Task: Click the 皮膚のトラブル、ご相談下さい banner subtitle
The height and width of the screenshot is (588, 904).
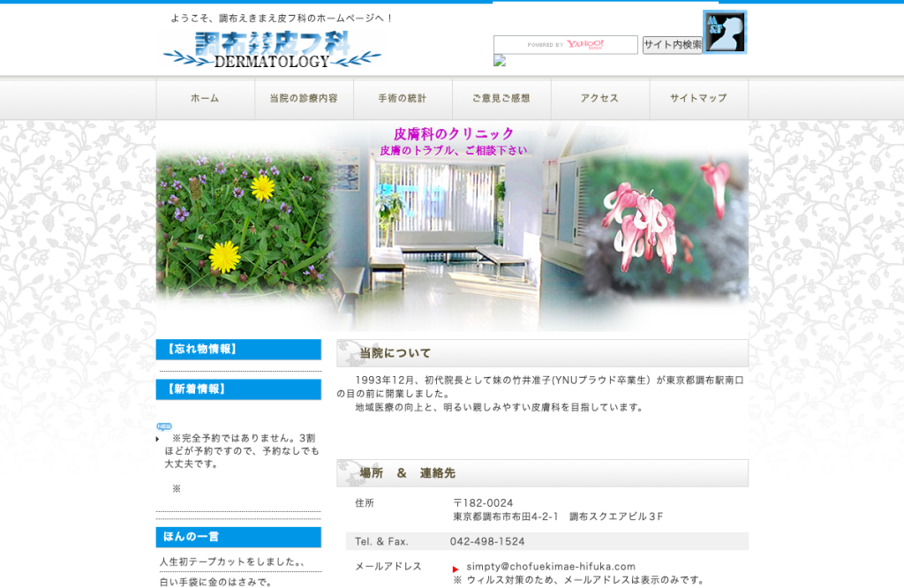Action: 454,150
